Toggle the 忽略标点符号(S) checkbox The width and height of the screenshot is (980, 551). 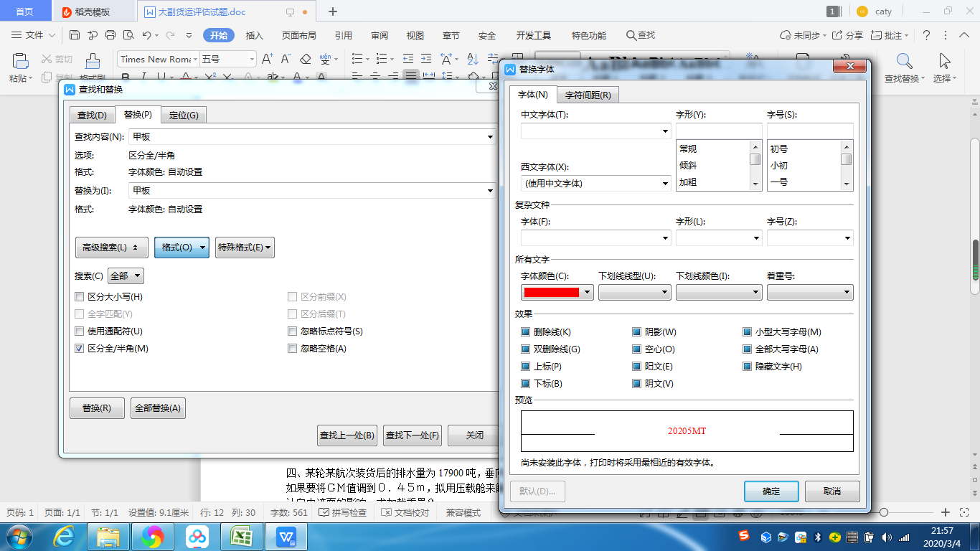click(x=293, y=331)
